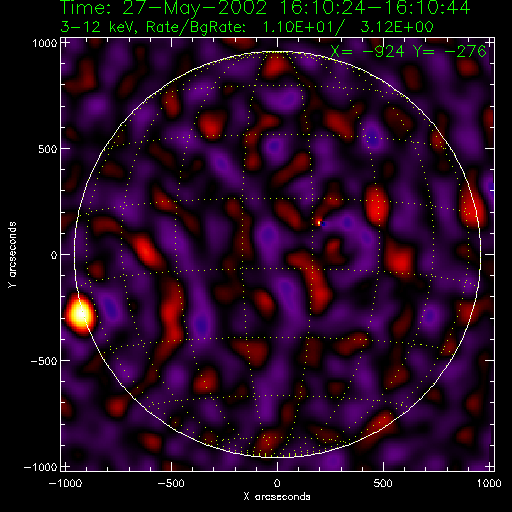The width and height of the screenshot is (512, 512).
Task: Click the 0 tick label on the Y axis
Action: tap(54, 255)
